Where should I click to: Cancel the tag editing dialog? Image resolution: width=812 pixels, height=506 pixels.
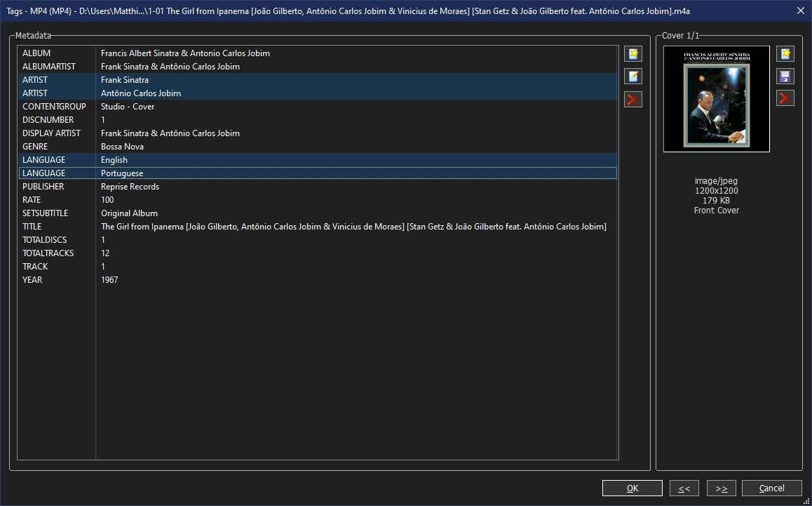(771, 488)
